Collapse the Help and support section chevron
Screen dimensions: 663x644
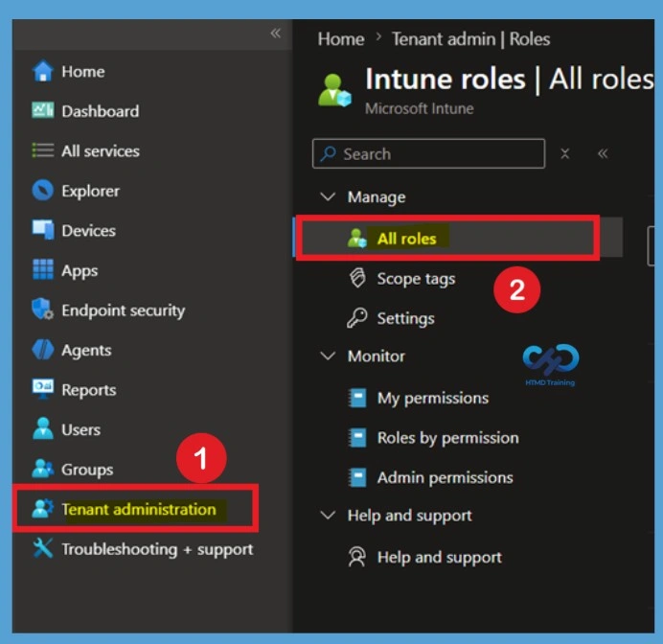328,515
